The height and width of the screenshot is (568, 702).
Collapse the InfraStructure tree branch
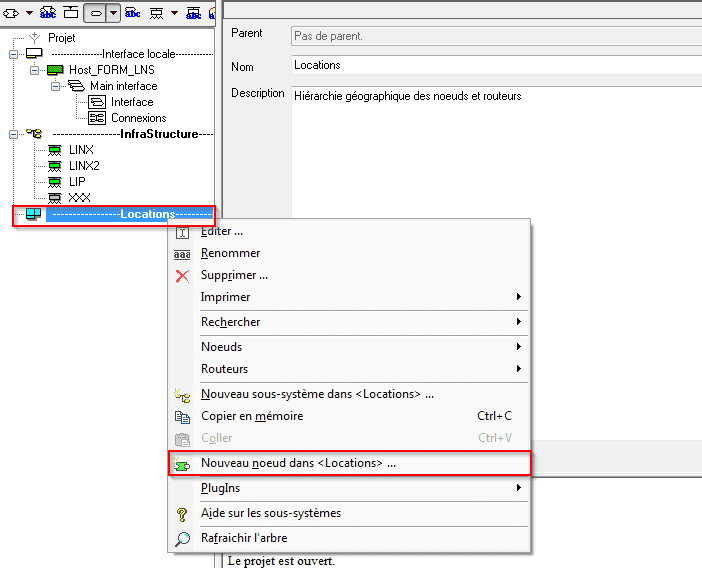[14, 134]
